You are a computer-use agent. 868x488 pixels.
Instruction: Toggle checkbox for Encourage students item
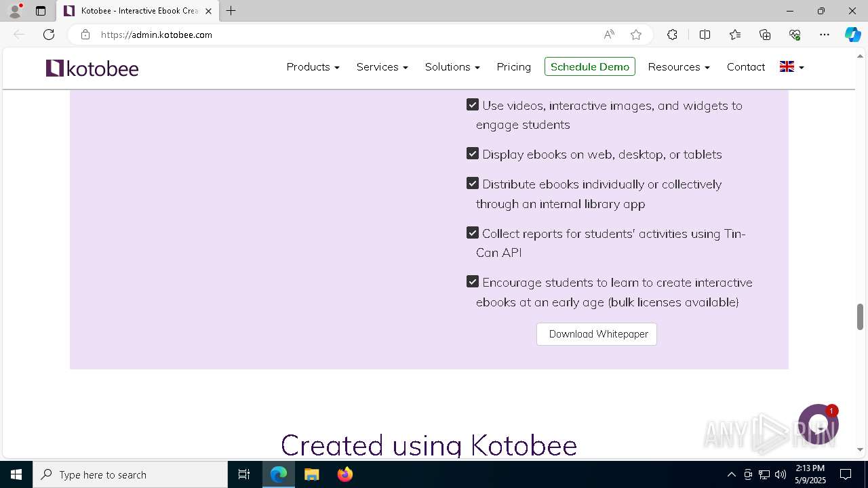click(x=473, y=282)
